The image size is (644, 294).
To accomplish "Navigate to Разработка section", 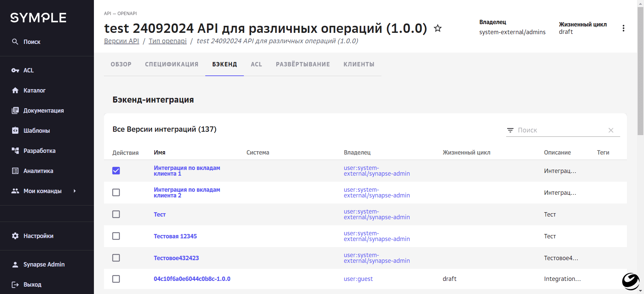I will coord(40,151).
